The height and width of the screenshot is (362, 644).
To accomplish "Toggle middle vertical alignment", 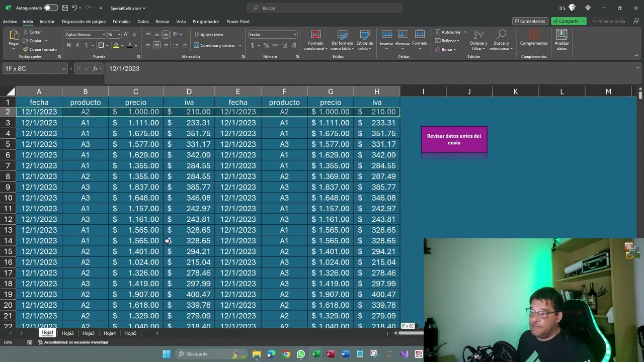I will coord(156,34).
